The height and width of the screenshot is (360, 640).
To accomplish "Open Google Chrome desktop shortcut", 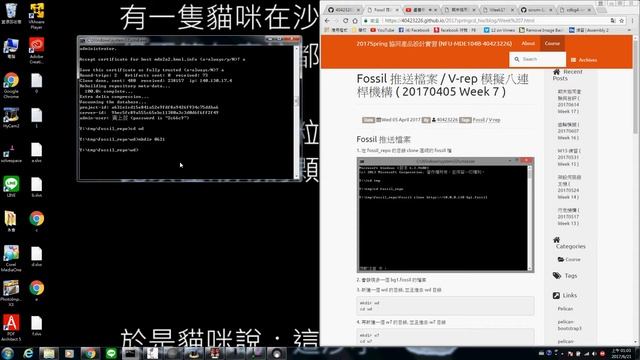I will click(x=11, y=85).
